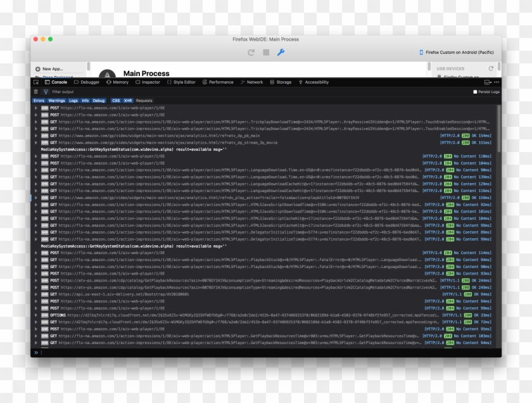Click the blue wrench debug icon
The width and height of the screenshot is (532, 403).
(x=281, y=52)
